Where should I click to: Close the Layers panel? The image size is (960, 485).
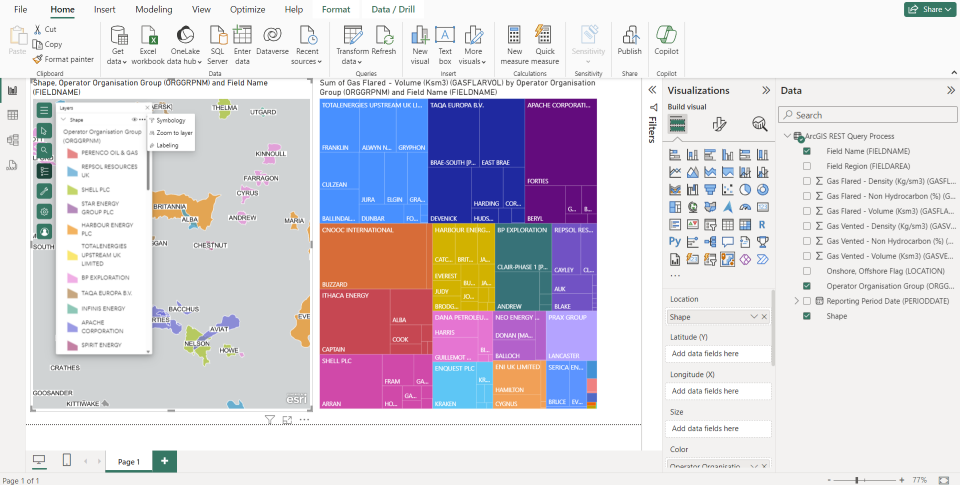coord(148,108)
